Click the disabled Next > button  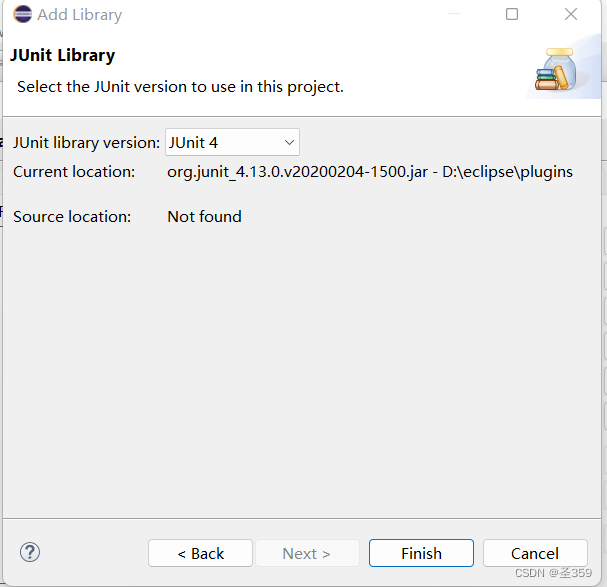307,553
